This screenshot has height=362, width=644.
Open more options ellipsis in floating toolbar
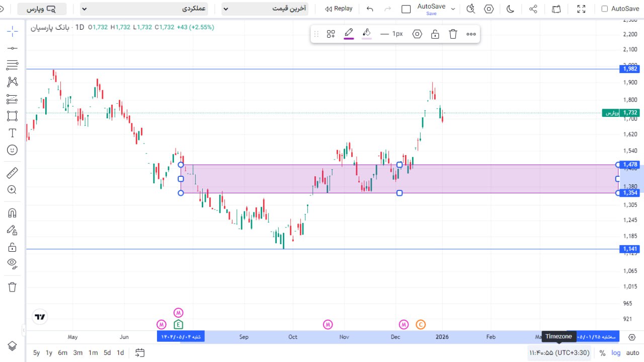pyautogui.click(x=471, y=34)
